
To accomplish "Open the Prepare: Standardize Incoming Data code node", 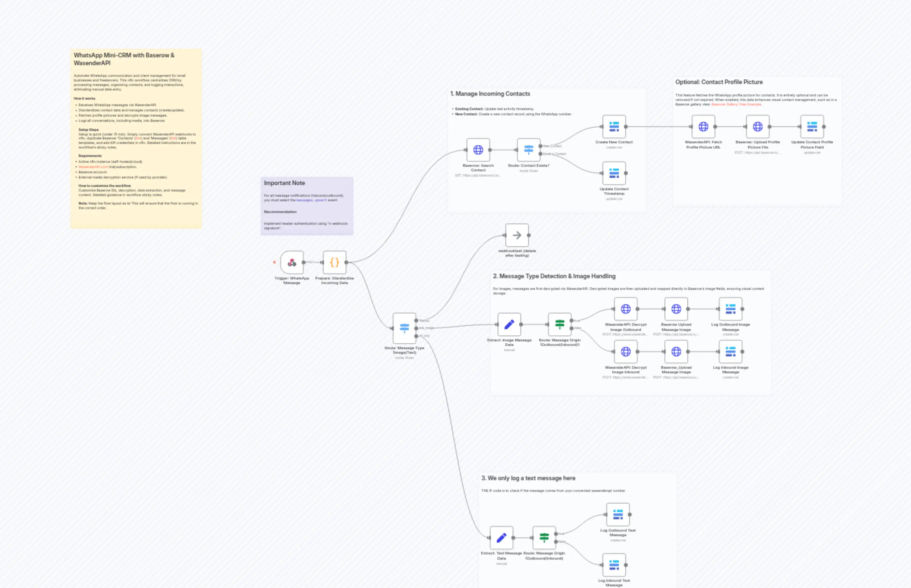I will [334, 262].
